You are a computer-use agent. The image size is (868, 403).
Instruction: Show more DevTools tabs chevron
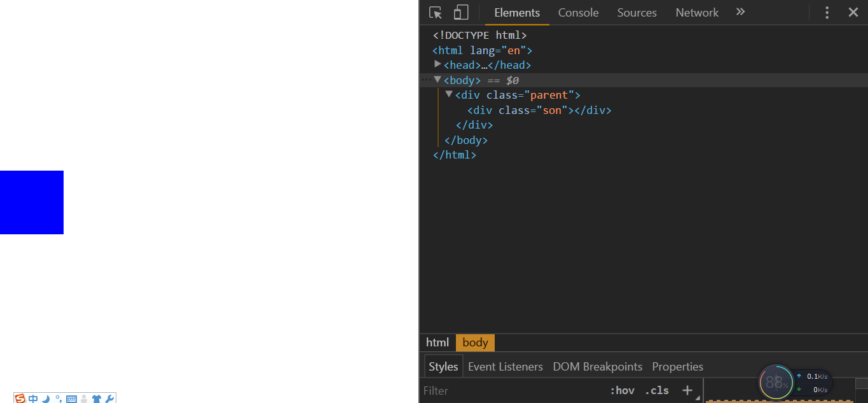(x=740, y=12)
